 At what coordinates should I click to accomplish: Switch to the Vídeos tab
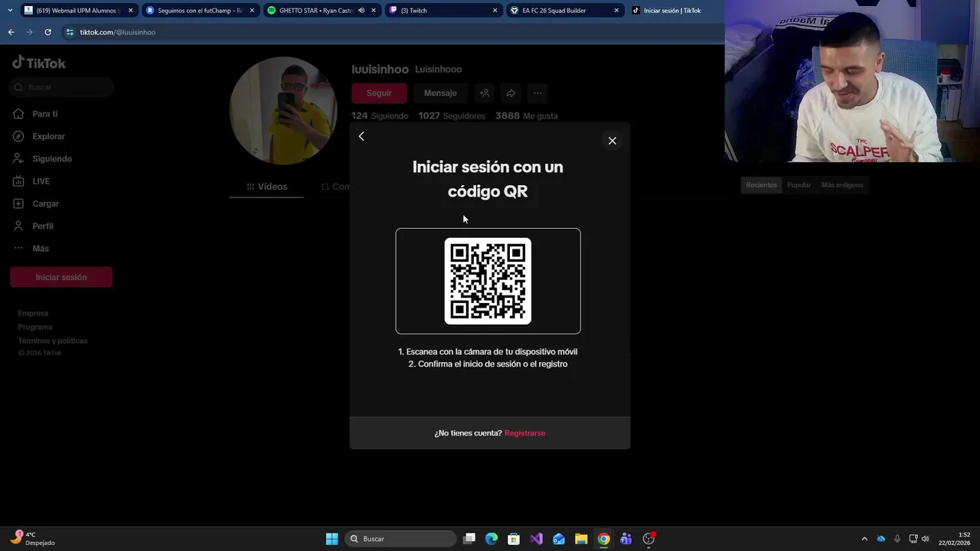[x=266, y=187]
